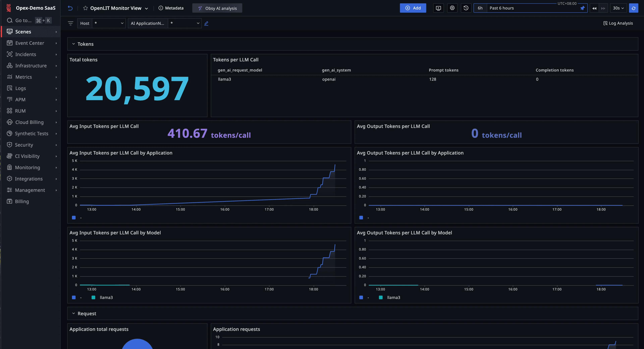Image resolution: width=644 pixels, height=349 pixels.
Task: Click the 410.67 tokens/call value
Action: click(209, 133)
